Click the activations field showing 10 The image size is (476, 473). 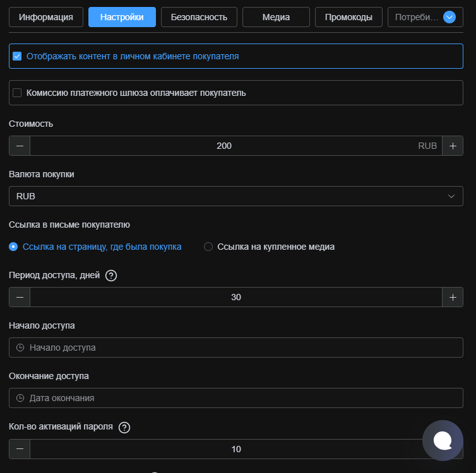point(236,449)
